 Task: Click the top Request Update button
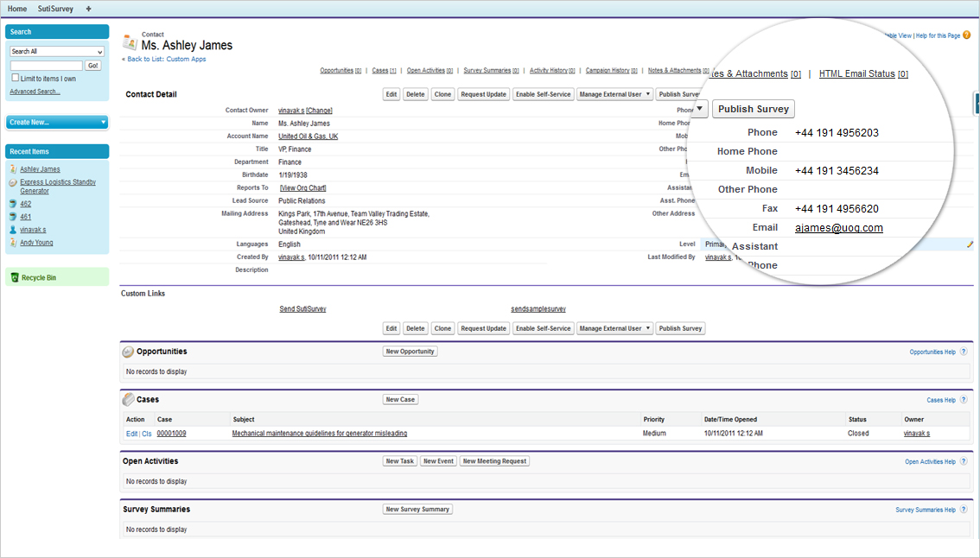point(484,94)
